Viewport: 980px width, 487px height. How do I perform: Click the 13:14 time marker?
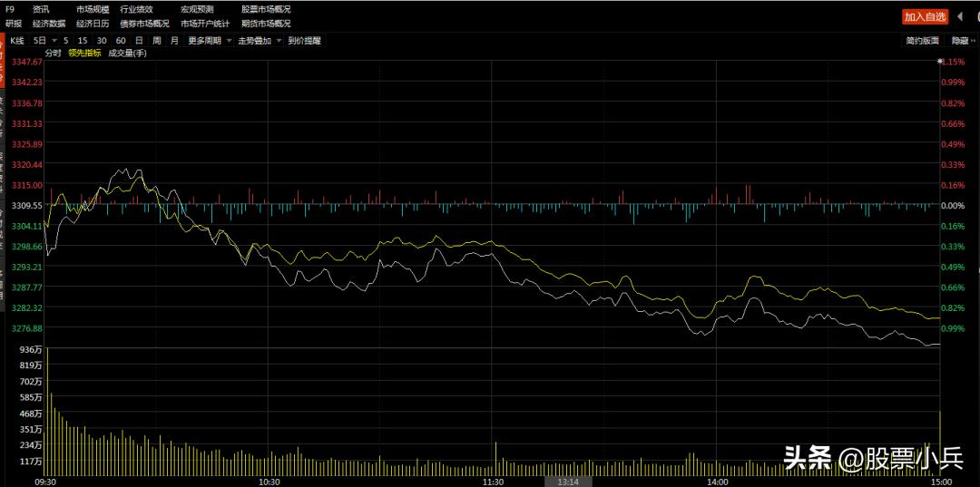(567, 482)
